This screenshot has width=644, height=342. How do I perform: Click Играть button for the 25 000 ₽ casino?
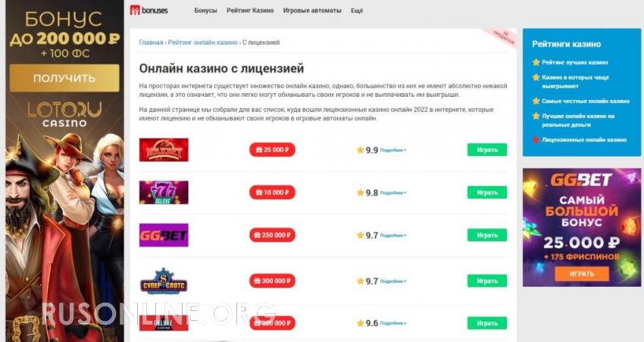[x=487, y=150]
